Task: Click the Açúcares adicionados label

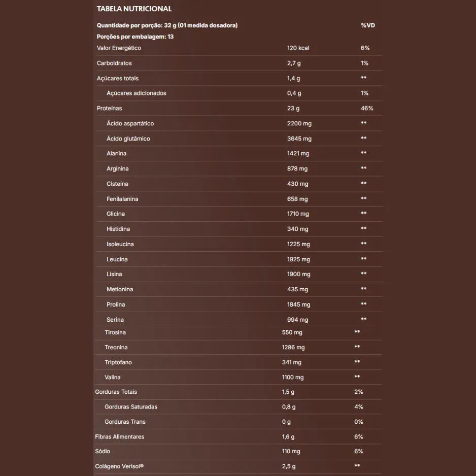Action: click(x=136, y=93)
